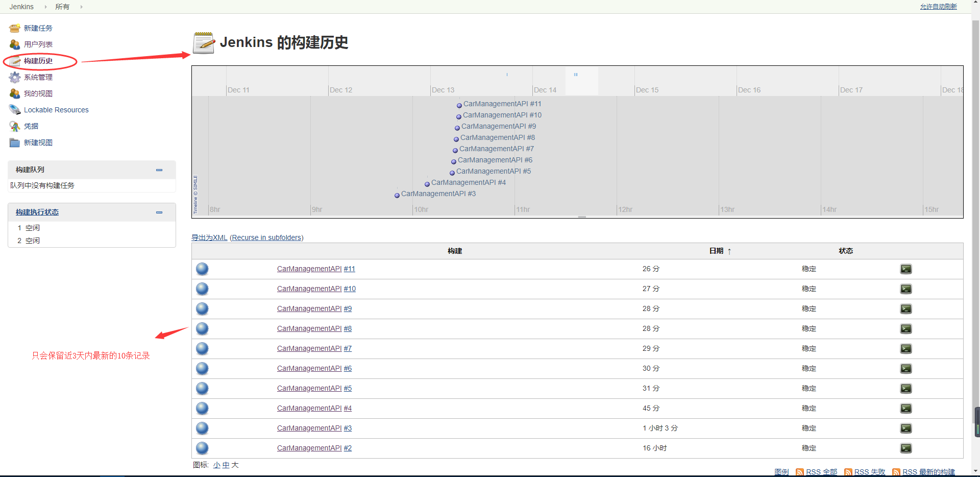
Task: Open 新建任务 in the sidebar
Action: click(x=38, y=28)
